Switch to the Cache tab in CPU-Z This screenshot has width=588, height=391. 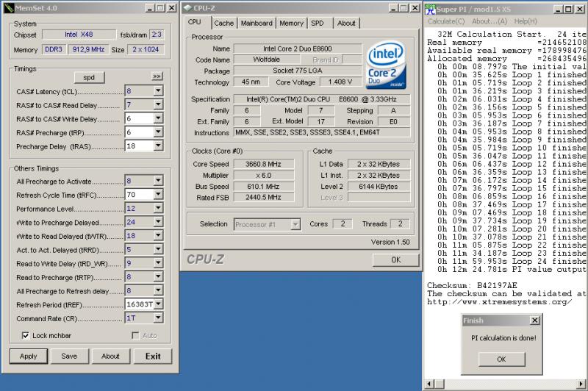click(x=224, y=24)
